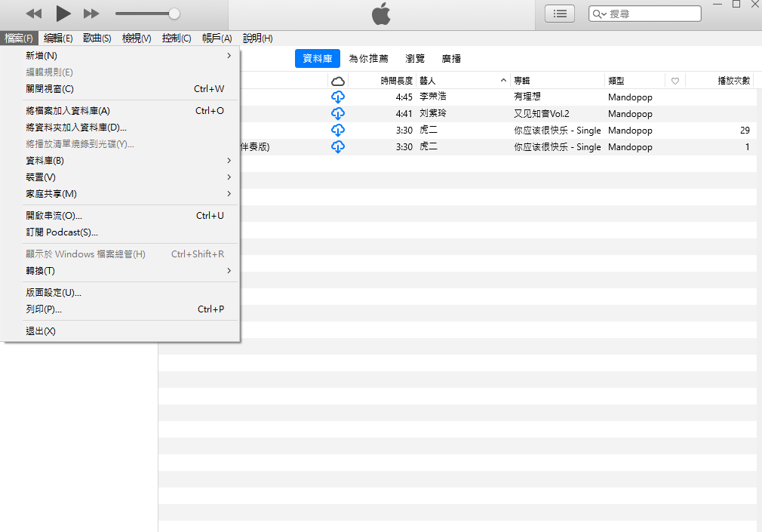Click the cloud status column header icon
This screenshot has width=762, height=532.
(x=338, y=81)
